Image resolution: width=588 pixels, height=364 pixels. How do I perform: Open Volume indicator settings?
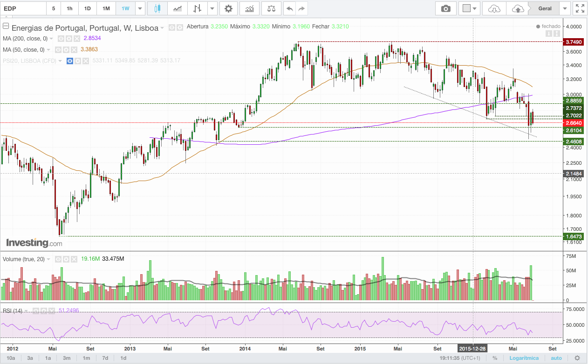(x=66, y=259)
